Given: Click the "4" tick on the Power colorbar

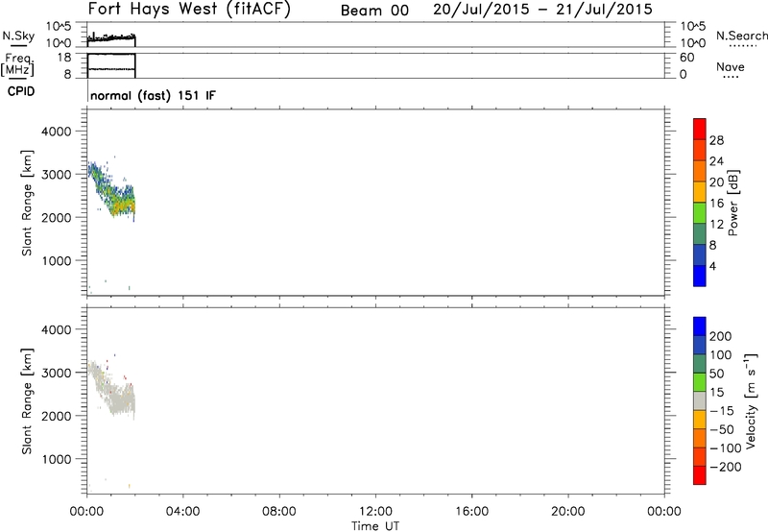Looking at the screenshot, I should tap(713, 266).
